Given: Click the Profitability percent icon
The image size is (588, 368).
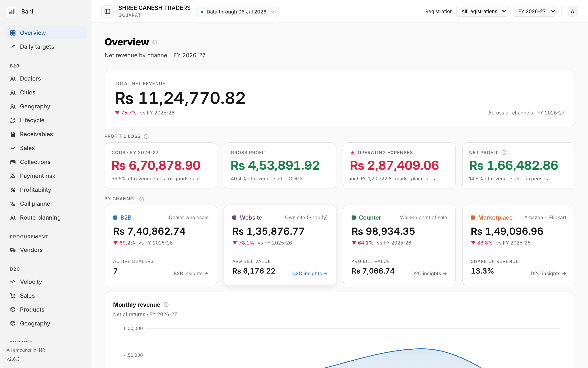Looking at the screenshot, I should pyautogui.click(x=13, y=190).
